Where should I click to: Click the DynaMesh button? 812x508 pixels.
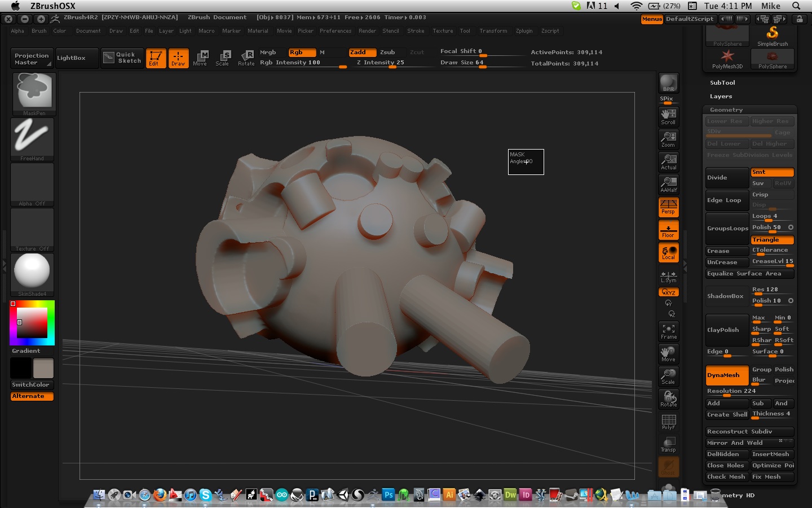click(726, 375)
